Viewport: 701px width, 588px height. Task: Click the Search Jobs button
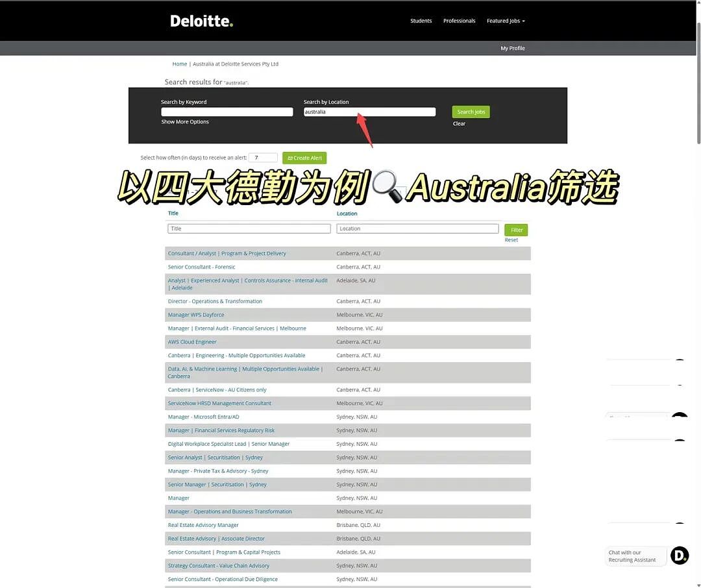pyautogui.click(x=471, y=112)
